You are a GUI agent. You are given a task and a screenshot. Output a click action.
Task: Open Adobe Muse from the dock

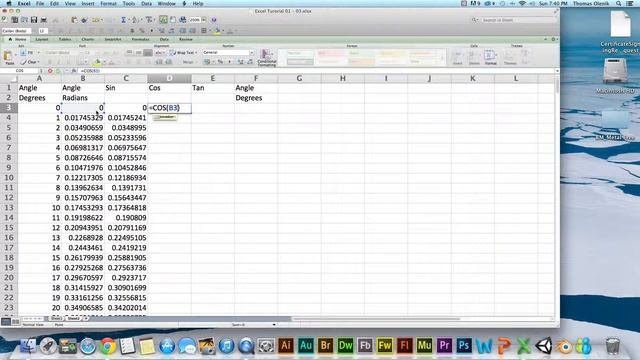click(424, 346)
